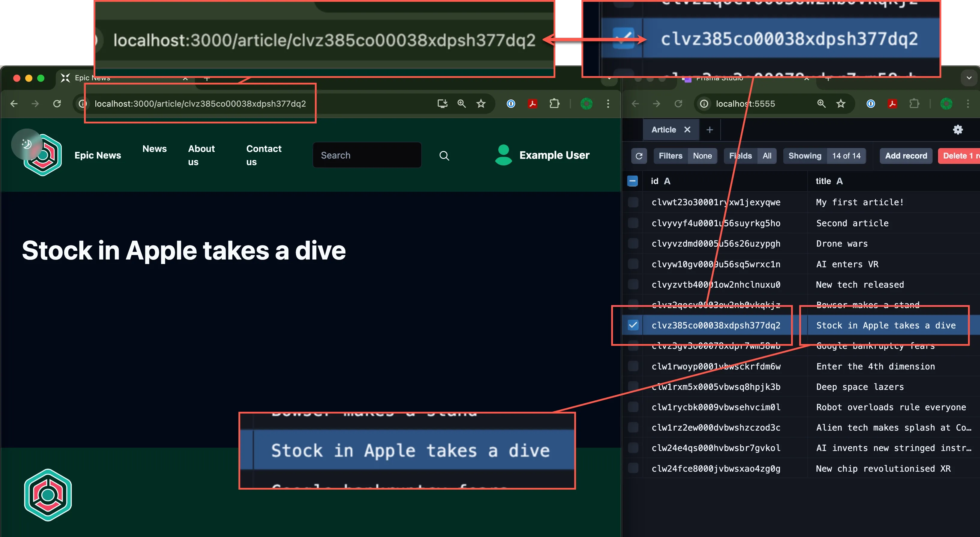Select title cell AI invents new stringed instr…
This screenshot has width=980, height=537.
pyautogui.click(x=893, y=448)
